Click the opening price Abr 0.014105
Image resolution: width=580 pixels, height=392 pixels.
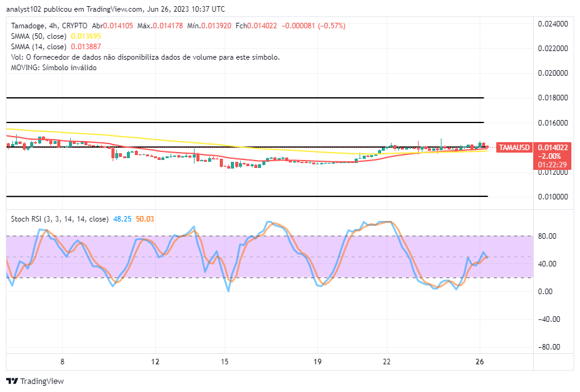(x=113, y=26)
